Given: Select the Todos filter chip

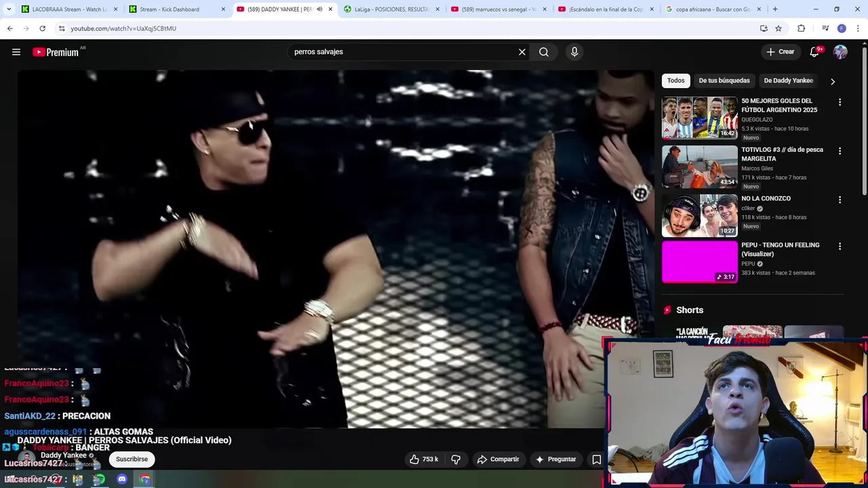Looking at the screenshot, I should 676,81.
